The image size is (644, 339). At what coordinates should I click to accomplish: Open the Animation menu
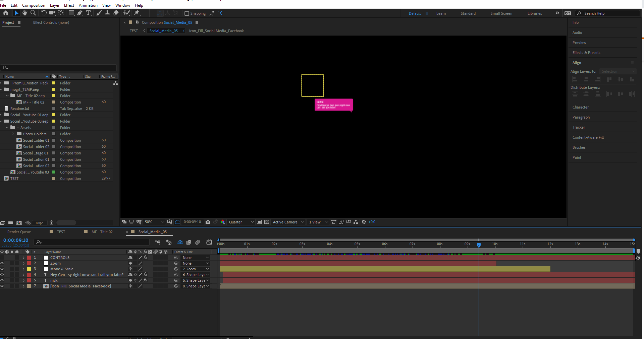point(88,5)
